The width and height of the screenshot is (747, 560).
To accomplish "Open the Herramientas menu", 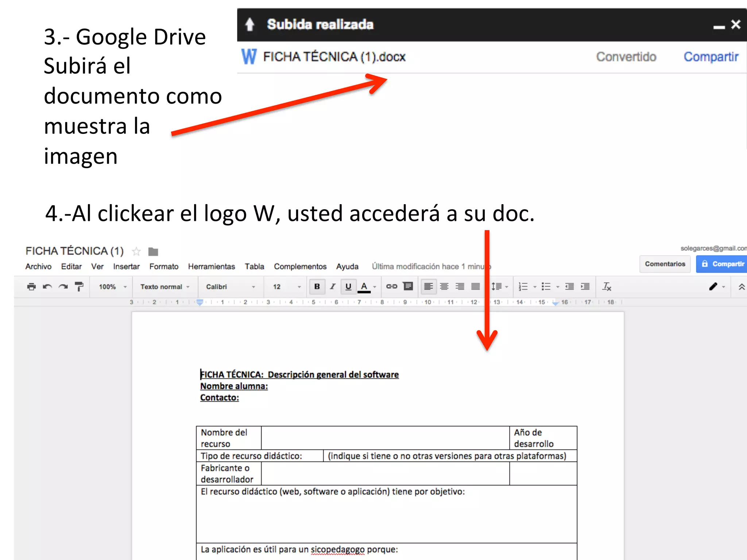I will click(212, 267).
